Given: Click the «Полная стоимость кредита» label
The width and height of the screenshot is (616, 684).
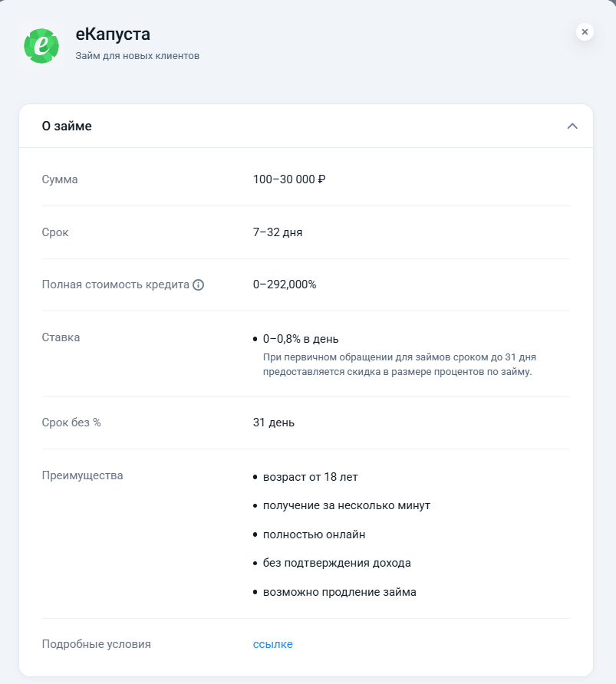Looking at the screenshot, I should pos(115,284).
